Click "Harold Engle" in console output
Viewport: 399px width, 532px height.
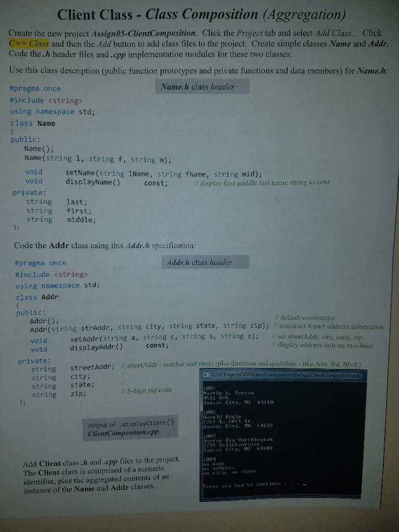(x=222, y=416)
